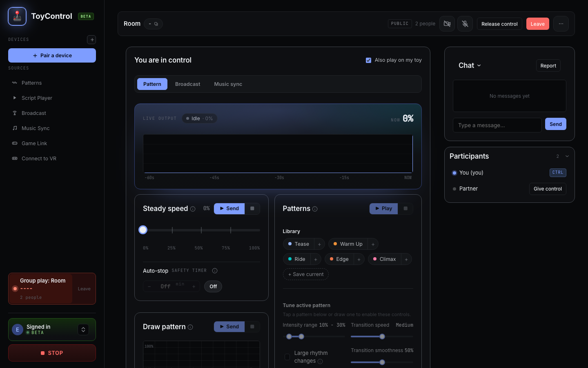Click Release control in the room bar
Viewport: 588px width, 368px height.
[499, 24]
